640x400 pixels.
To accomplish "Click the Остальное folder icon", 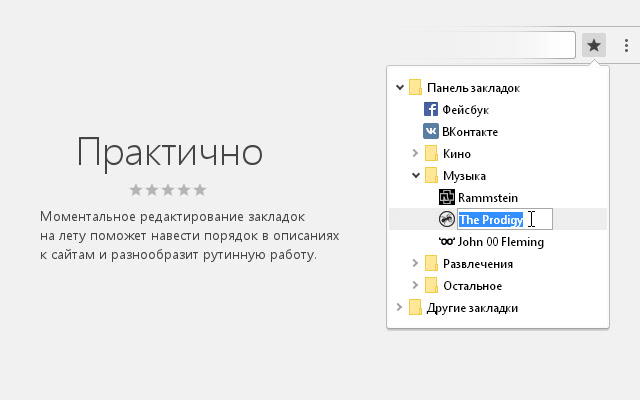I will coord(431,286).
